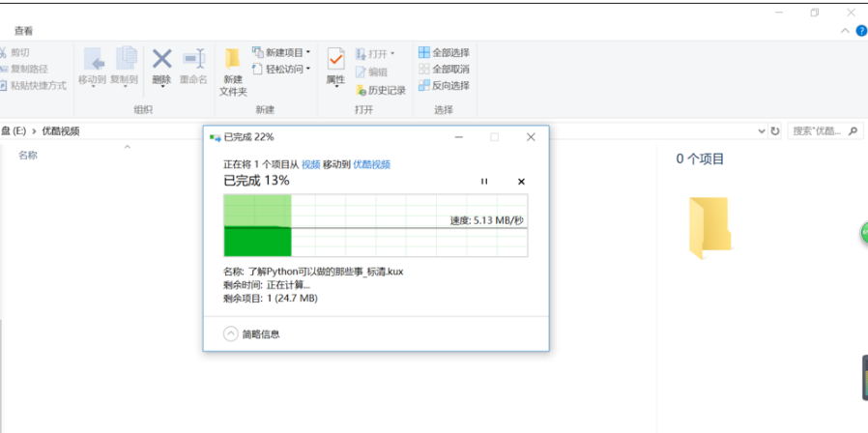Pause the file transfer
868x433 pixels.
point(484,182)
